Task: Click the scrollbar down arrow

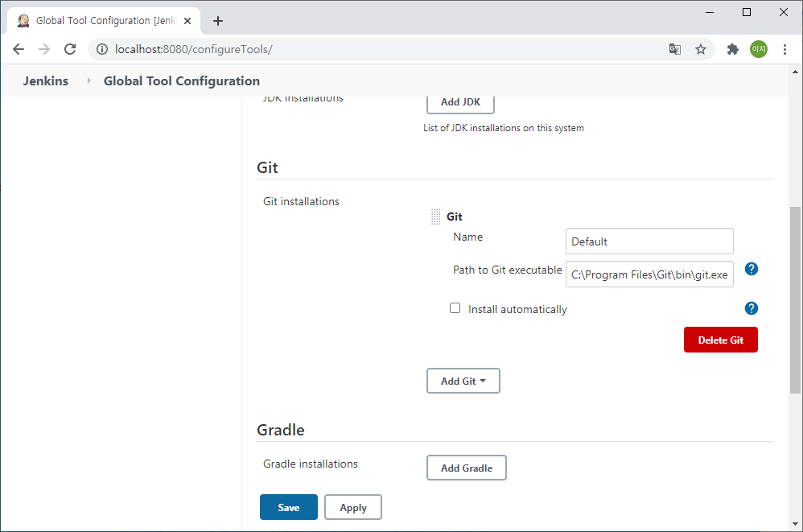Action: (795, 524)
